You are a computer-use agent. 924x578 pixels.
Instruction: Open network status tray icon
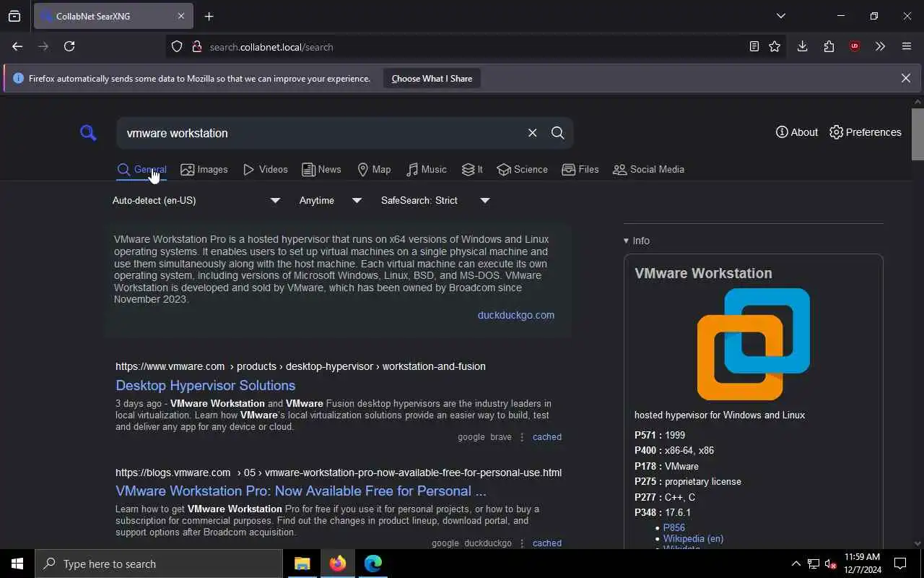point(814,564)
